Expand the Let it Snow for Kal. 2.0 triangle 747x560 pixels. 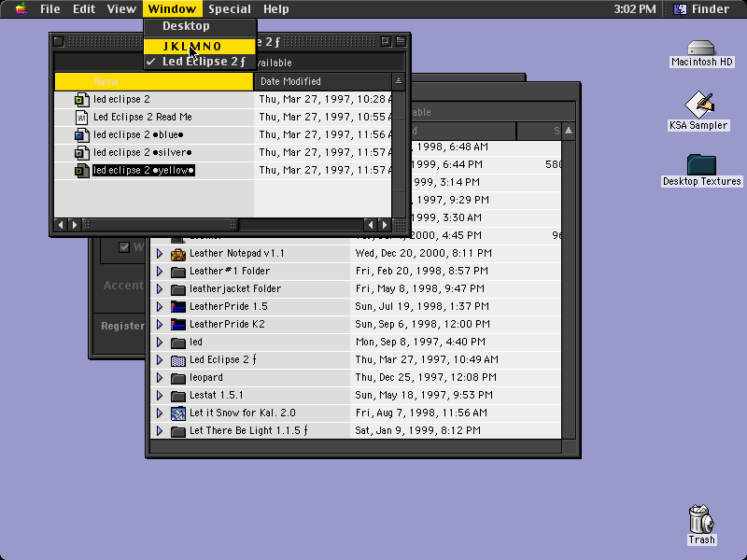coord(160,413)
